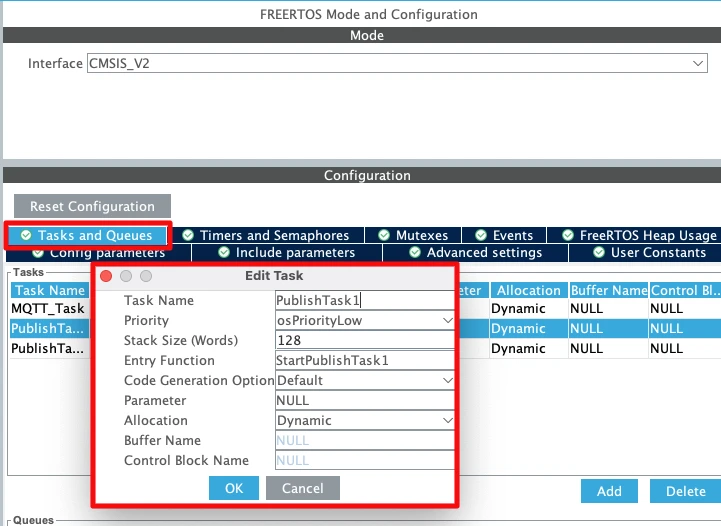Viewport: 721px width, 526px height.
Task: Click green check icon on FreeRTOS Heap Usage
Action: coord(568,235)
